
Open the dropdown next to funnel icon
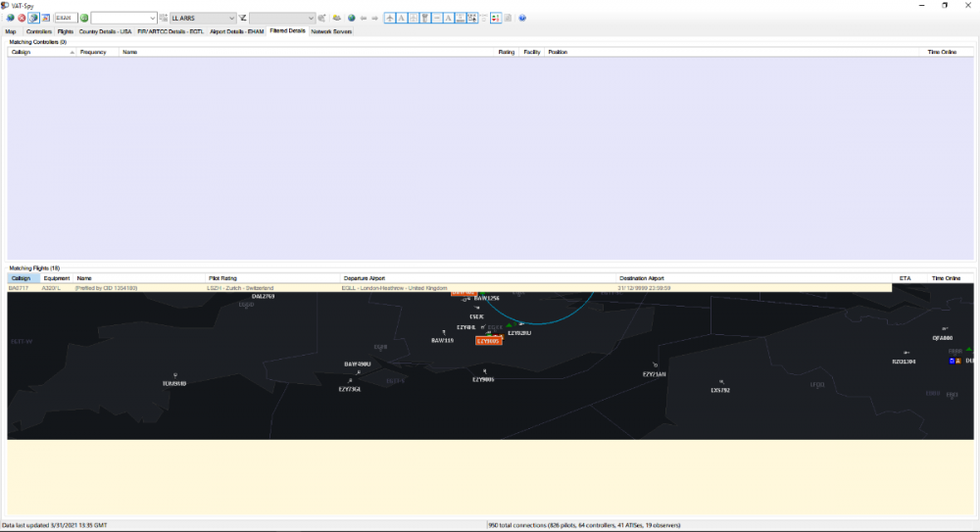[311, 18]
